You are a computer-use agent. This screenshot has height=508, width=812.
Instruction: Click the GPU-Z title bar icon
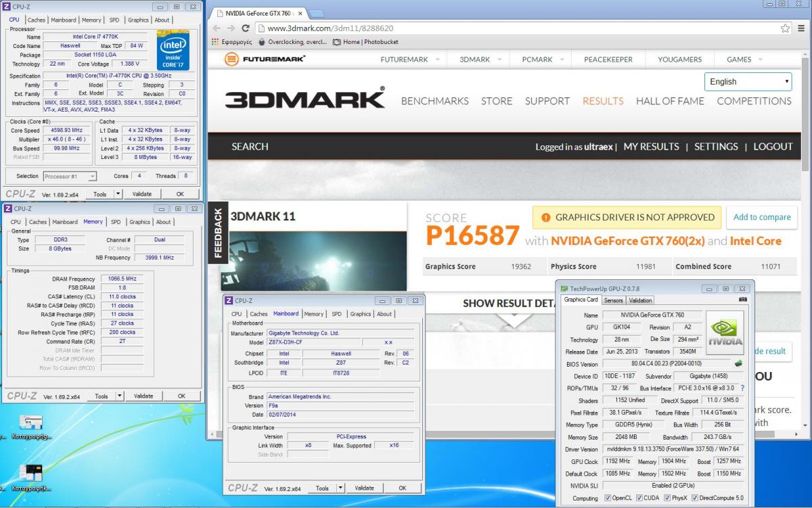tap(564, 288)
